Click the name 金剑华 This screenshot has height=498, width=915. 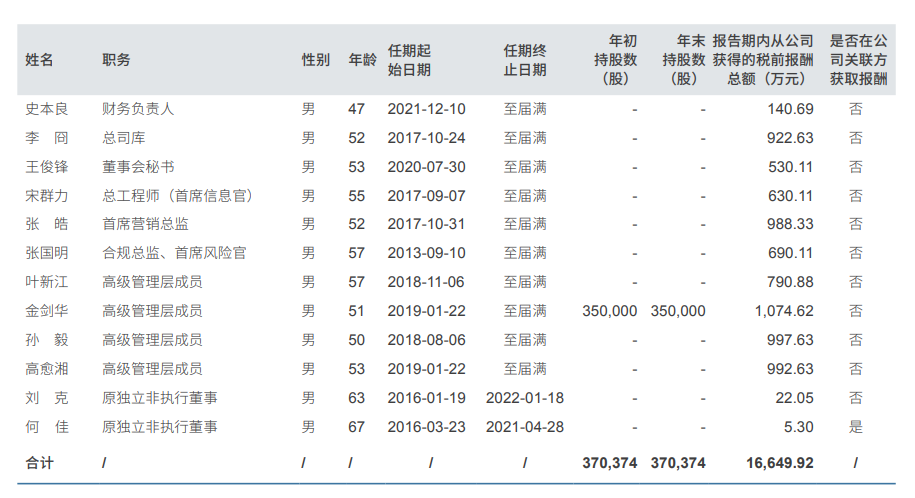click(x=47, y=311)
